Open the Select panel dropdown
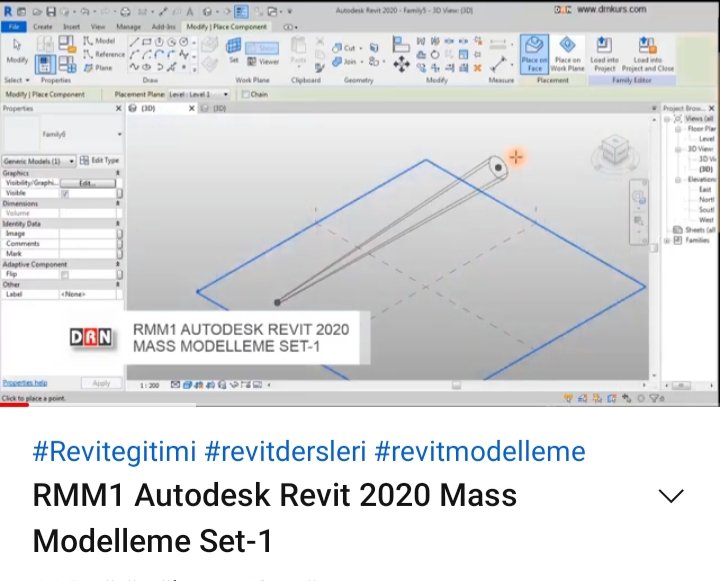The width and height of the screenshot is (720, 581). (17, 80)
